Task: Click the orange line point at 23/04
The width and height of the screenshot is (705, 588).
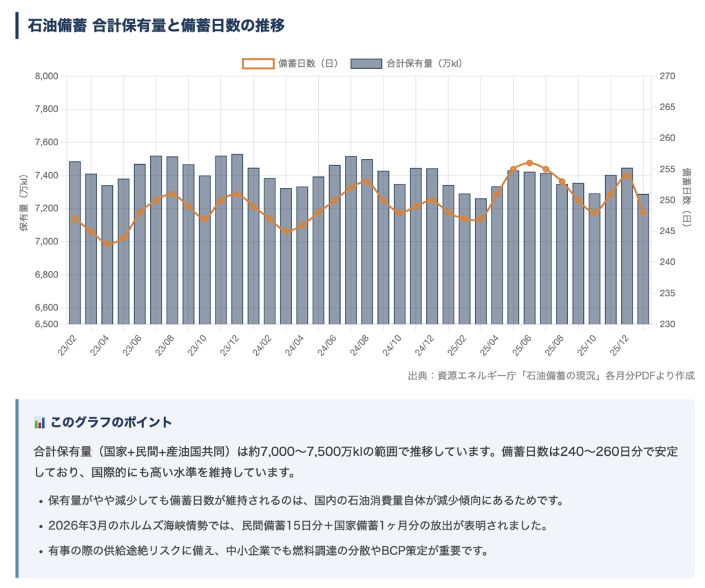Action: (107, 244)
